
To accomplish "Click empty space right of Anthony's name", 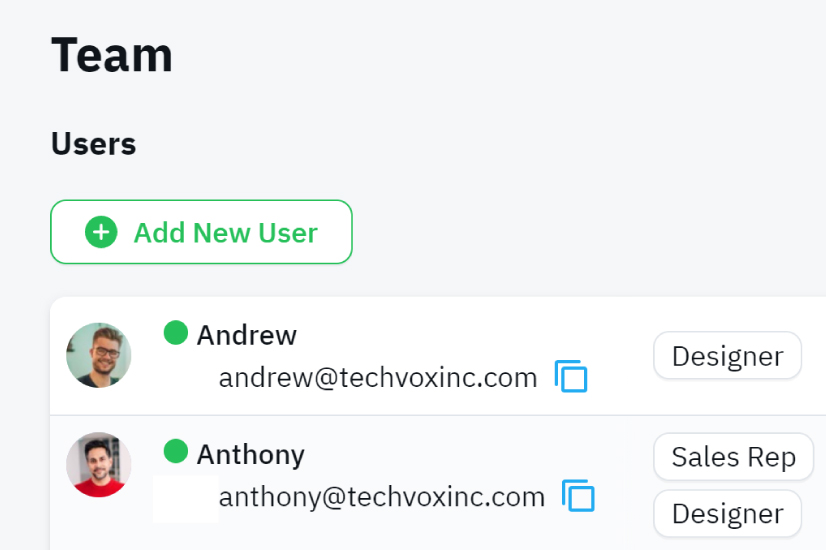I will [450, 455].
